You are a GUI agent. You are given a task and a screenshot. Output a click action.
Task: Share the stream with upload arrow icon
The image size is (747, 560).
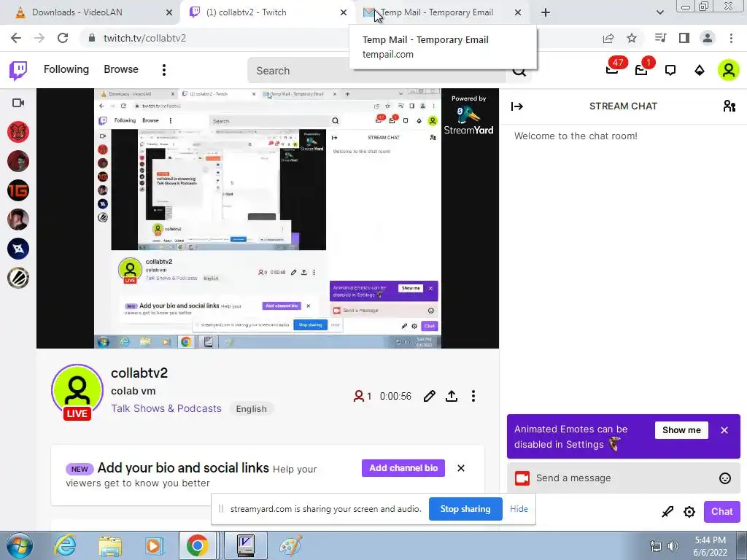point(452,396)
